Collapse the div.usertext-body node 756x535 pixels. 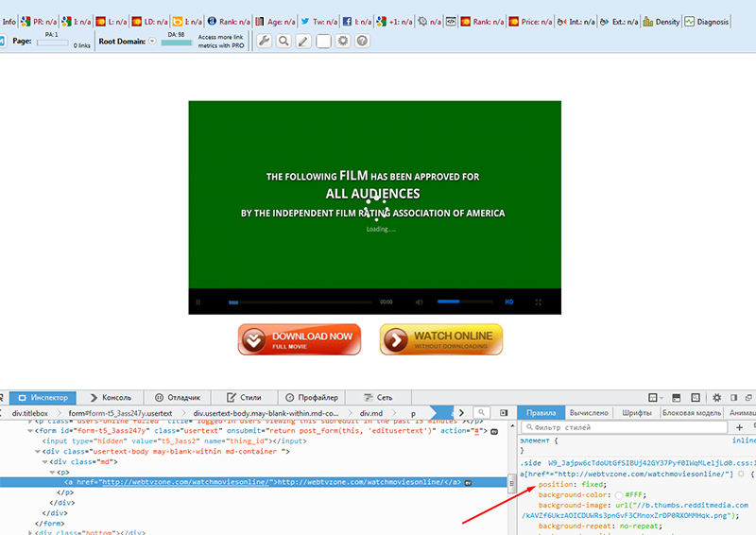tap(37, 452)
